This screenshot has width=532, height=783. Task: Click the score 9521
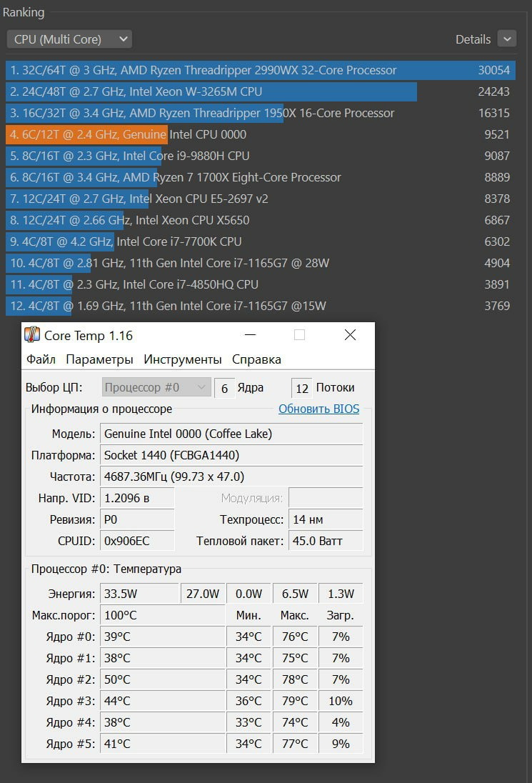(x=496, y=134)
